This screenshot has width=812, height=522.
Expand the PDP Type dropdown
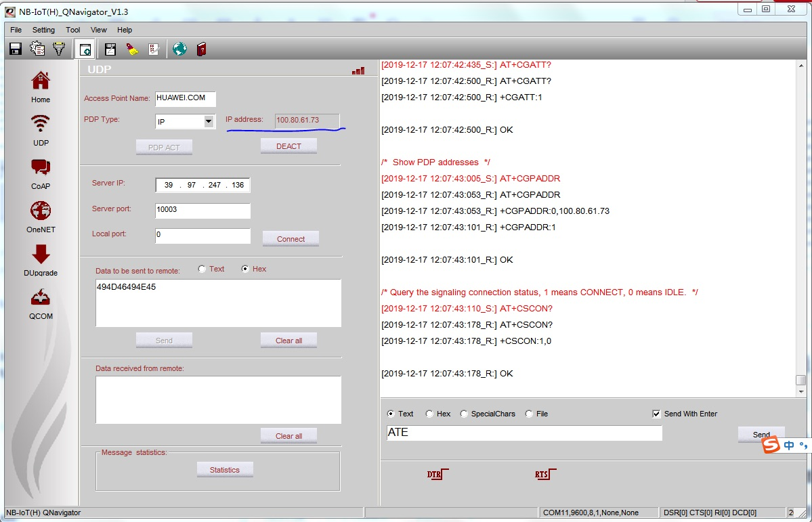coord(208,122)
